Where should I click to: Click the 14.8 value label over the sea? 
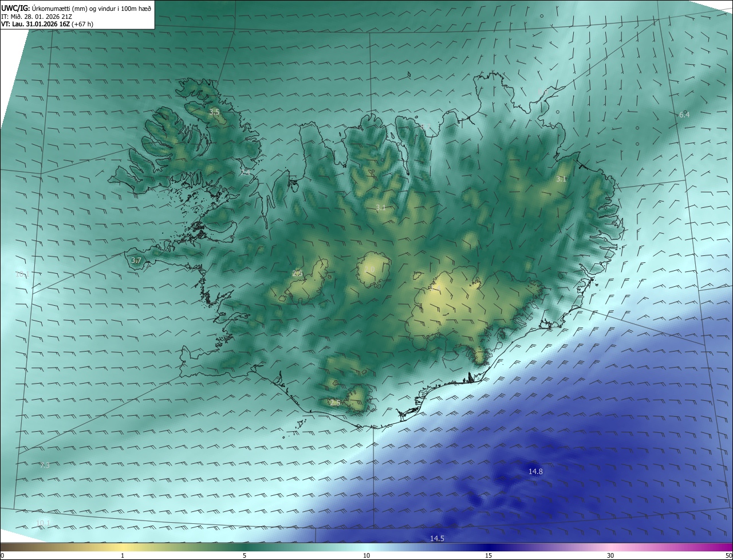tap(535, 471)
